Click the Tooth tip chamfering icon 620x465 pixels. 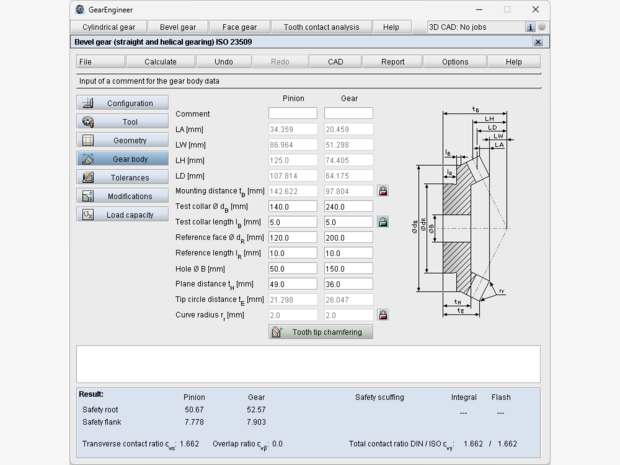coord(277,332)
